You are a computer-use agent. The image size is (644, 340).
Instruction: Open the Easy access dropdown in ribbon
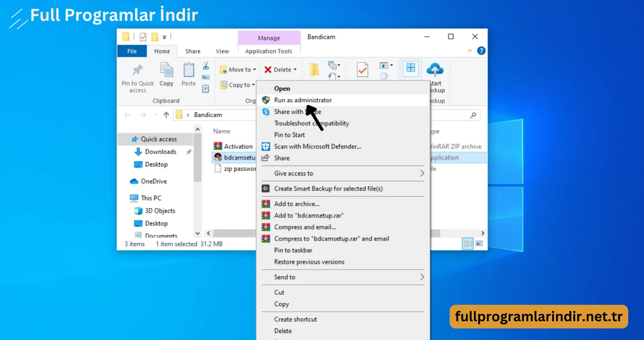[x=334, y=76]
